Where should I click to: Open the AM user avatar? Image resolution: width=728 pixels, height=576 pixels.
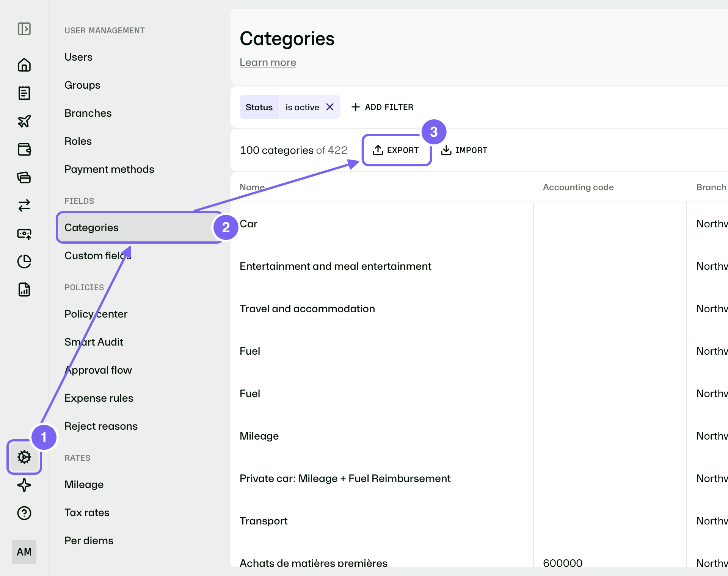tap(24, 552)
